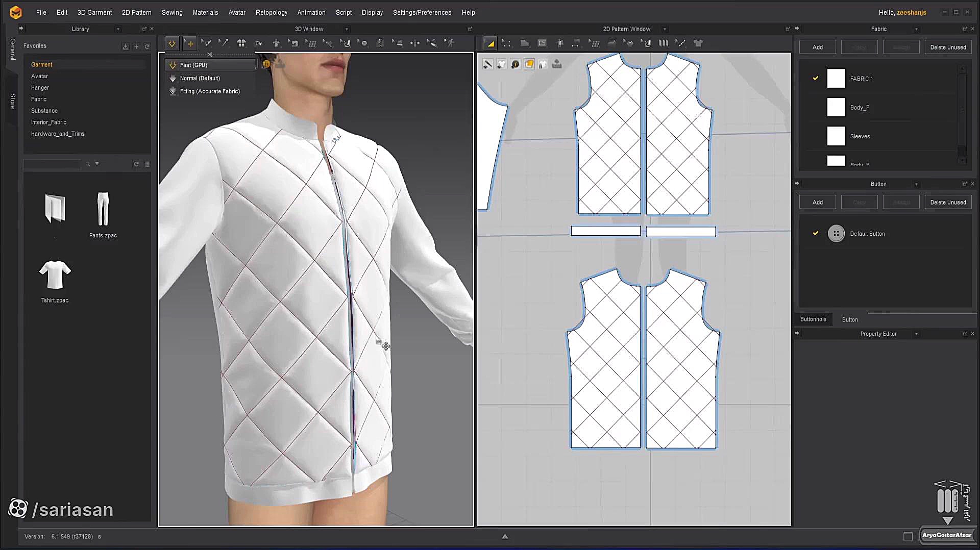Toggle list view icon in the Library browser

coord(147,164)
